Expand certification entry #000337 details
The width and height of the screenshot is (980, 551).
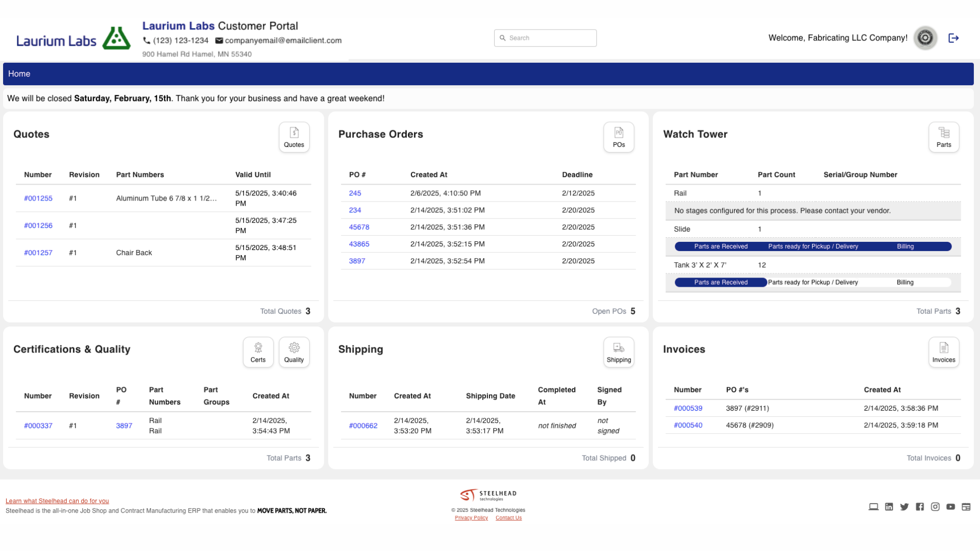click(38, 425)
